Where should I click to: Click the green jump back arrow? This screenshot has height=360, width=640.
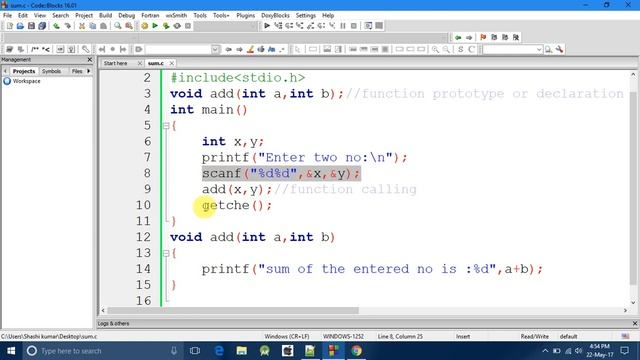pos(458,38)
